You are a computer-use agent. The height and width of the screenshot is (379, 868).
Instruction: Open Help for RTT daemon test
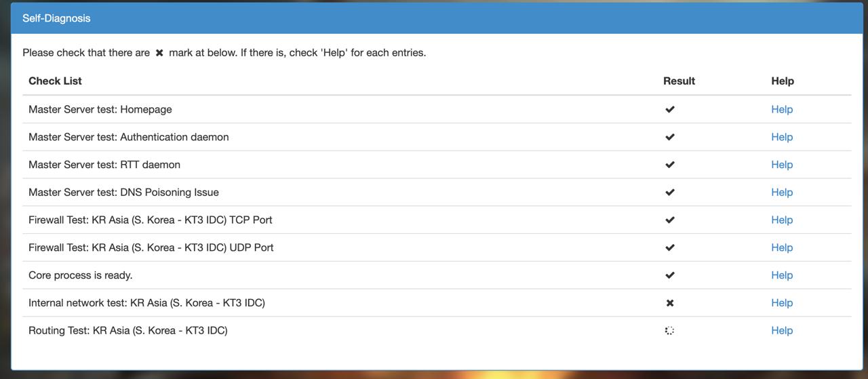tap(782, 165)
